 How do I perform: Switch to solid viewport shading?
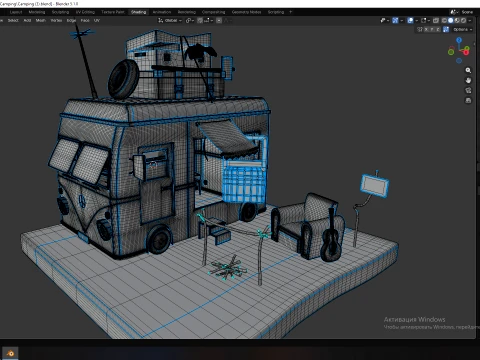pyautogui.click(x=450, y=20)
